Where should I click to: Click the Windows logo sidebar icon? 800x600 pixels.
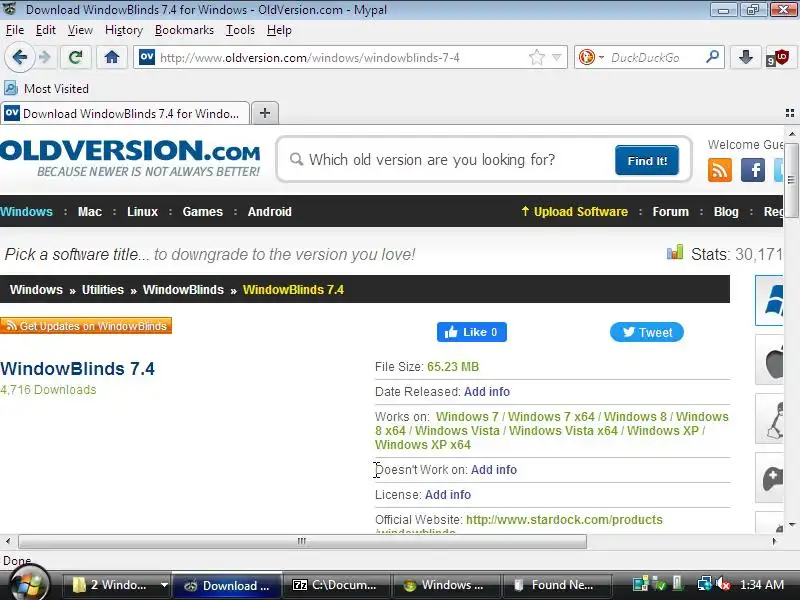[x=769, y=301]
